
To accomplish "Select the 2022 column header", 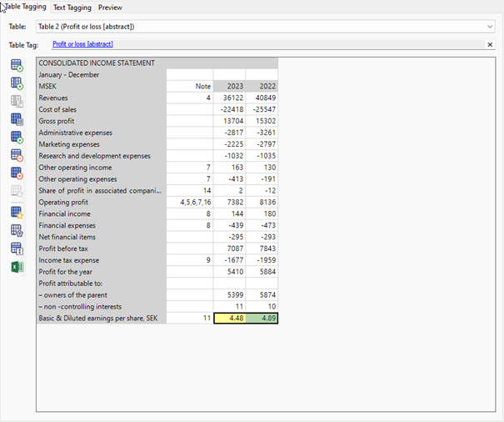I will click(262, 86).
